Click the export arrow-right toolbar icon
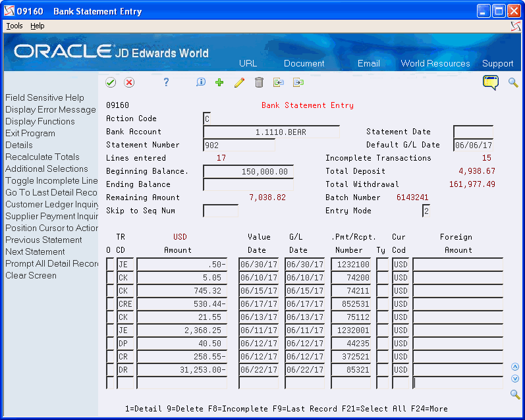This screenshot has height=420, width=525. click(298, 82)
